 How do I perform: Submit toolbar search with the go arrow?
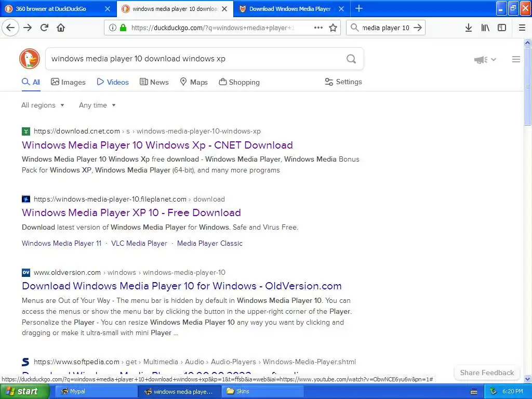pyautogui.click(x=418, y=28)
